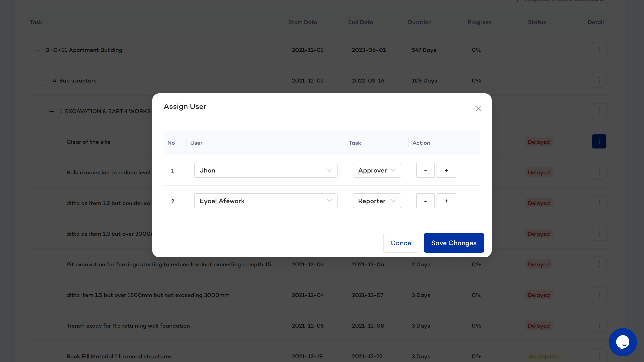Open detail menu for B+G+11 Apartment Building

[x=599, y=50]
